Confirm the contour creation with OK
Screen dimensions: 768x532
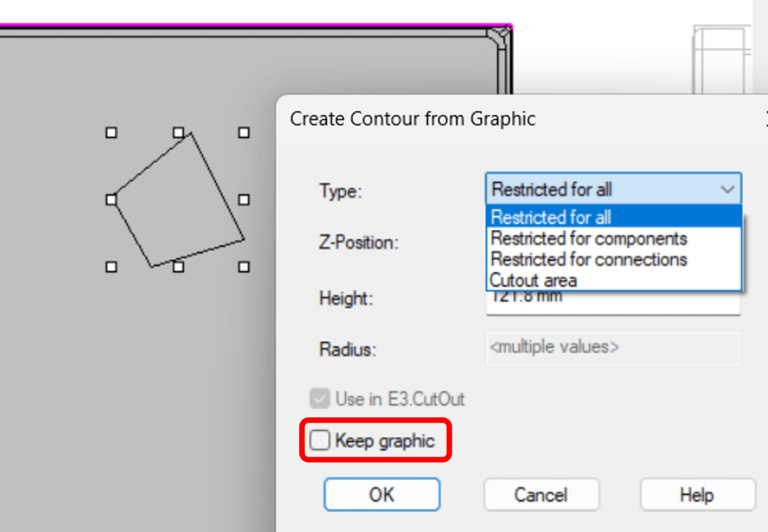[x=381, y=494]
